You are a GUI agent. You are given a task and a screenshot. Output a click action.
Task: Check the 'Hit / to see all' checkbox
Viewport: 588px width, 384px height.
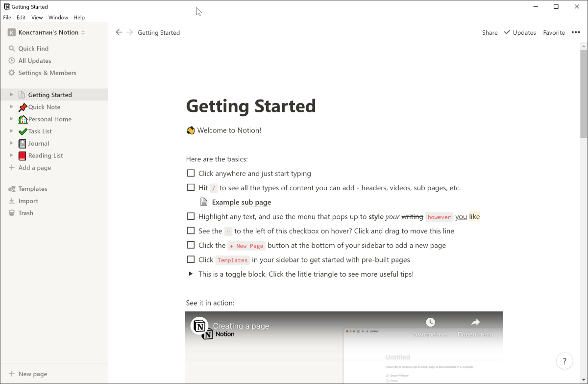[x=191, y=187]
